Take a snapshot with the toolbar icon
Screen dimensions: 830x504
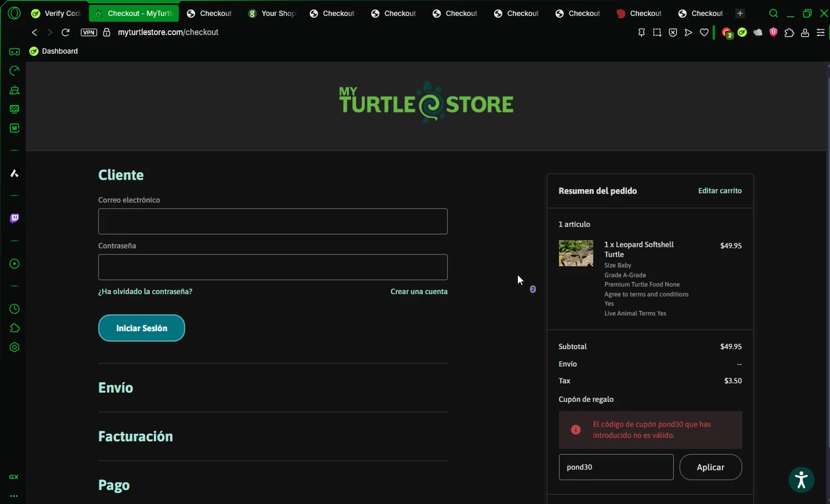click(x=657, y=33)
